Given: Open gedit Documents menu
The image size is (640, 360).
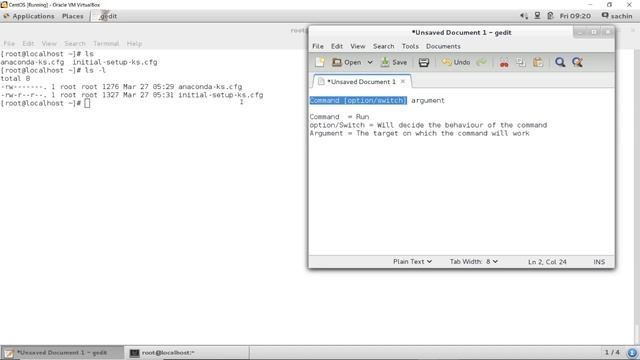Looking at the screenshot, I should pos(443,46).
